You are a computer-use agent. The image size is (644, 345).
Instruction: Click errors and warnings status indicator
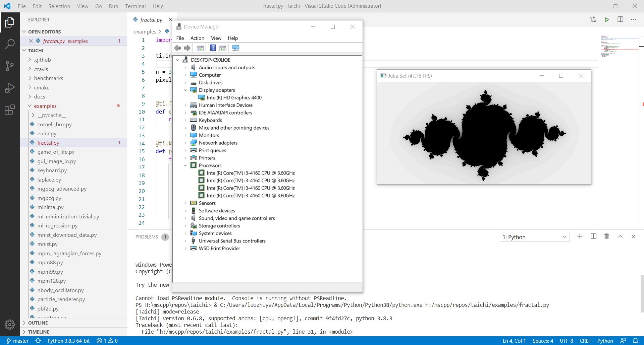click(x=107, y=341)
